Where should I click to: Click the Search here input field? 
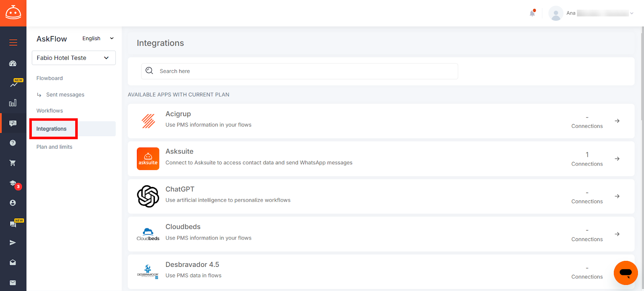coord(299,71)
